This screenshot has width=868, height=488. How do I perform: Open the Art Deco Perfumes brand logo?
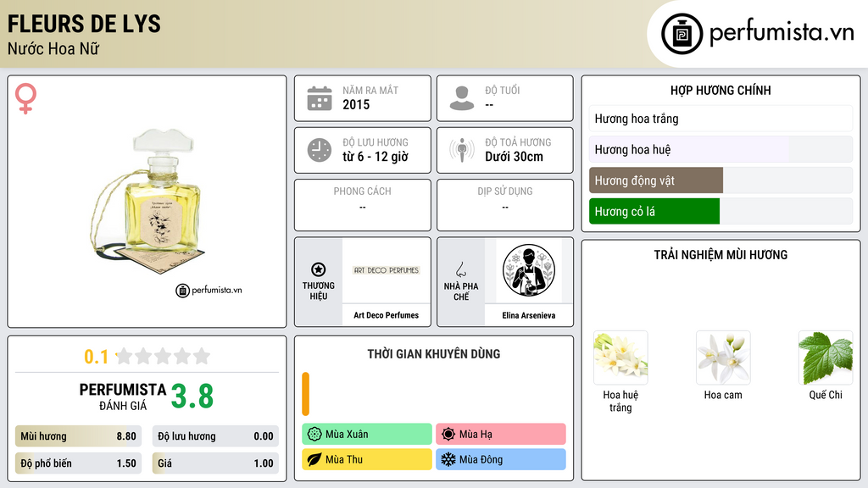point(387,270)
